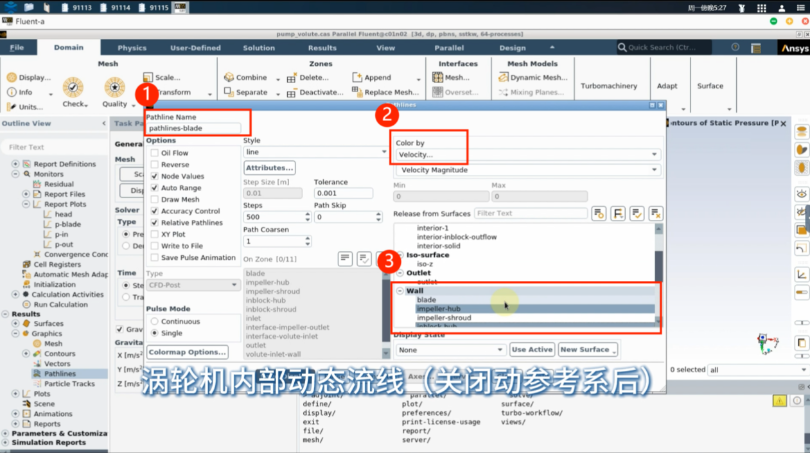
Task: Click the Separate zones icon
Action: pyautogui.click(x=229, y=92)
